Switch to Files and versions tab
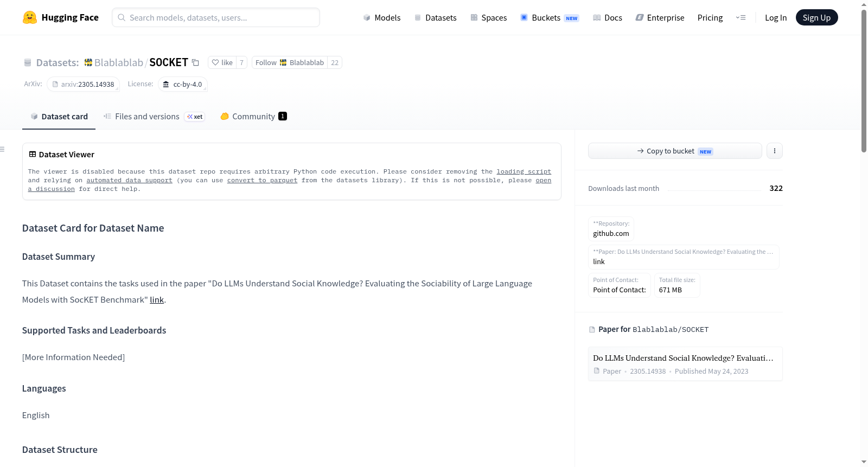The width and height of the screenshot is (868, 467). [x=154, y=117]
